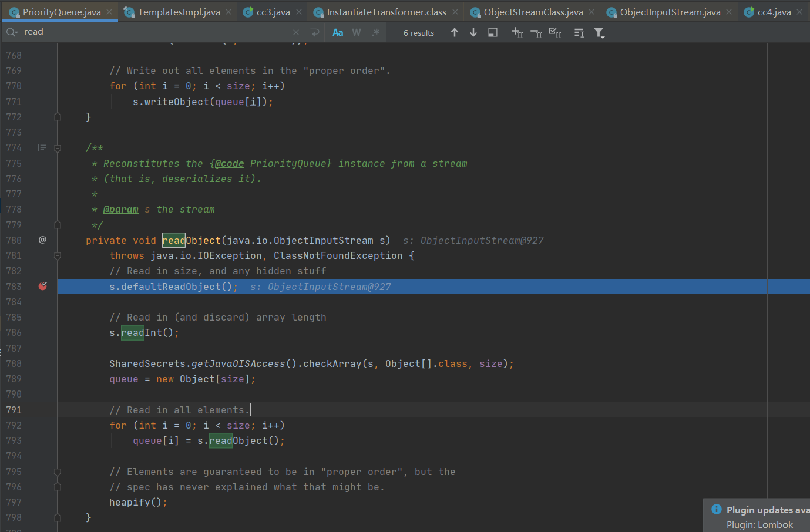Collapse fold marker at line 772

[x=58, y=116]
